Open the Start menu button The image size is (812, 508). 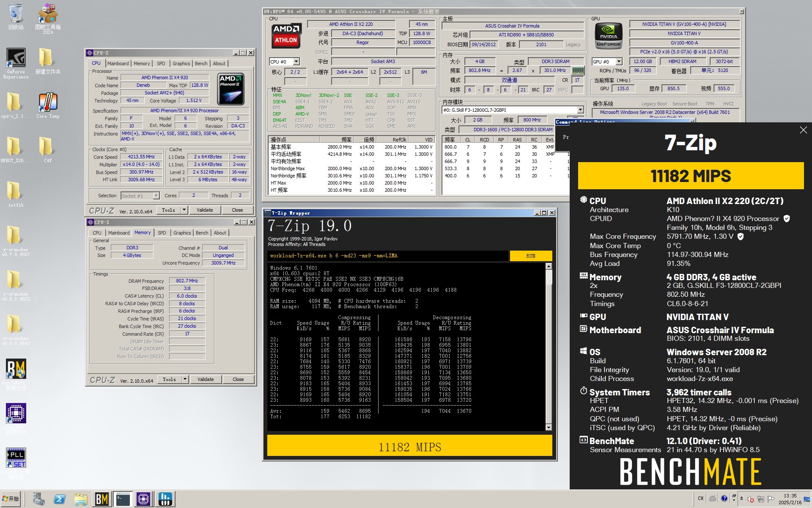tap(11, 500)
